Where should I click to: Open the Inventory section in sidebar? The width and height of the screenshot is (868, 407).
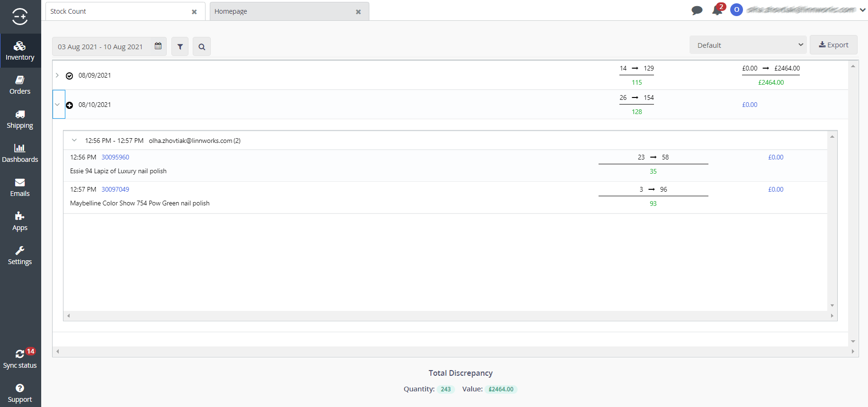point(20,51)
